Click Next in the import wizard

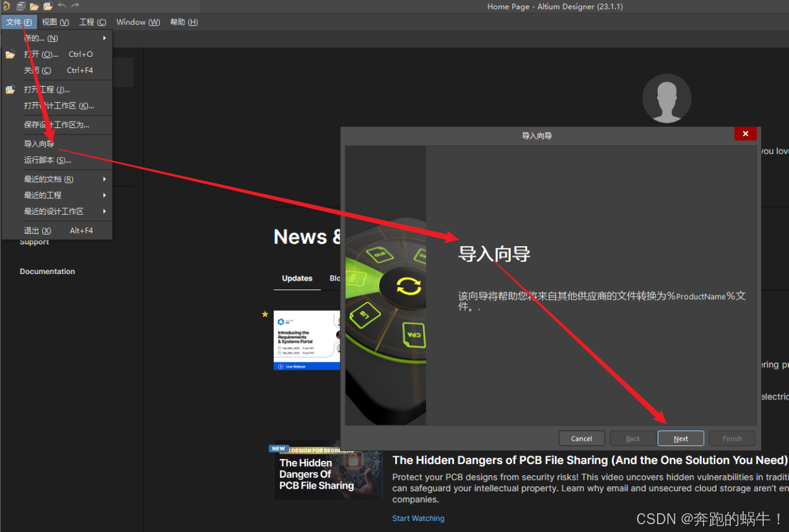681,438
